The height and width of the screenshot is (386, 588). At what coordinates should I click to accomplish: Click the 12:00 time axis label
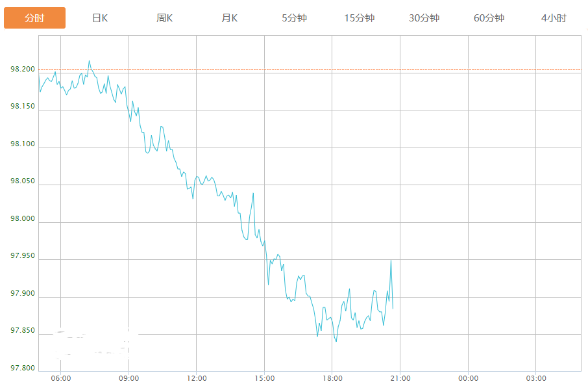click(197, 378)
